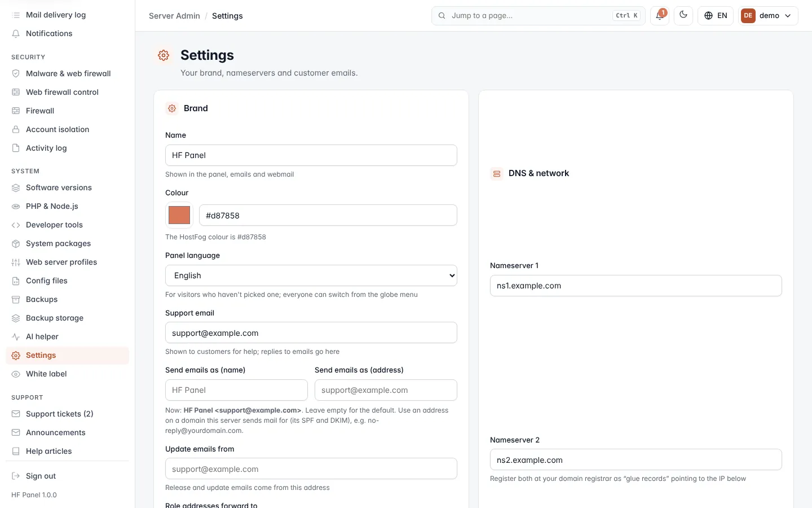Click the search magnifier icon
This screenshot has width=812, height=508.
[x=442, y=16]
